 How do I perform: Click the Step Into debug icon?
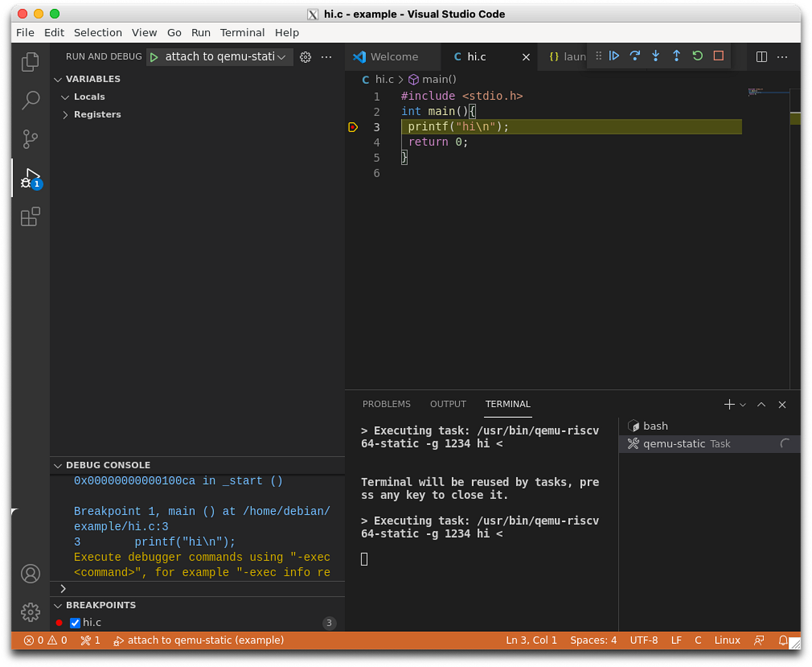tap(655, 56)
